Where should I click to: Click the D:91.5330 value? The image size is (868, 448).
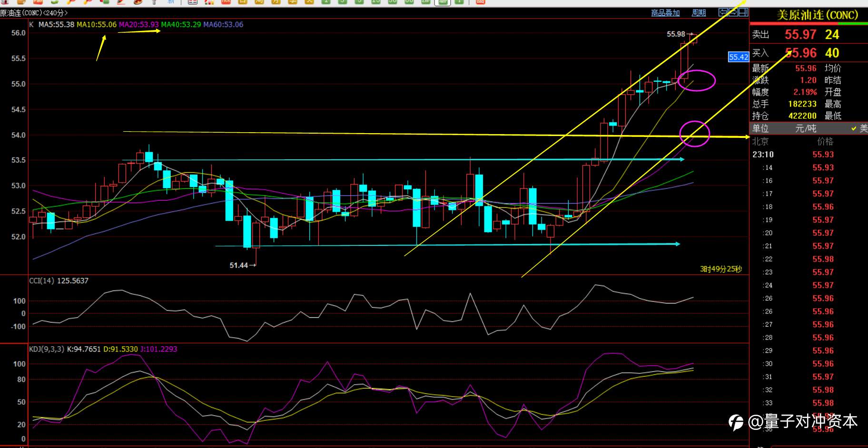tap(120, 349)
